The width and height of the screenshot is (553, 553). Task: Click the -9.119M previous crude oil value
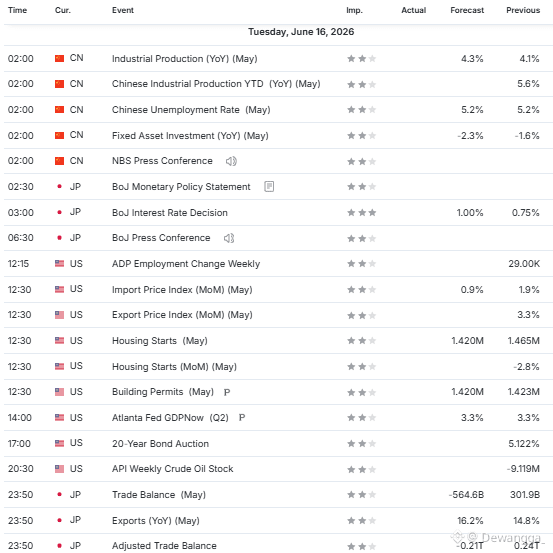[x=523, y=469]
